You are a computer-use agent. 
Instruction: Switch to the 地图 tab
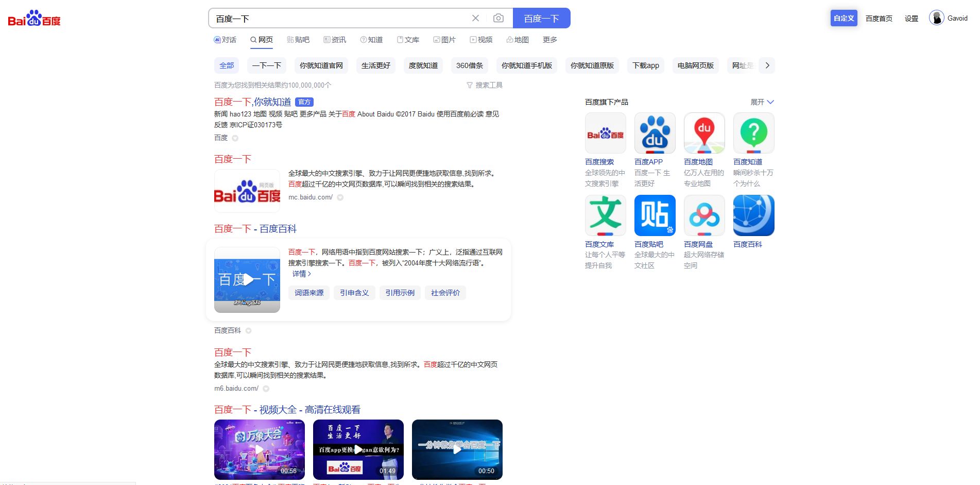click(518, 40)
